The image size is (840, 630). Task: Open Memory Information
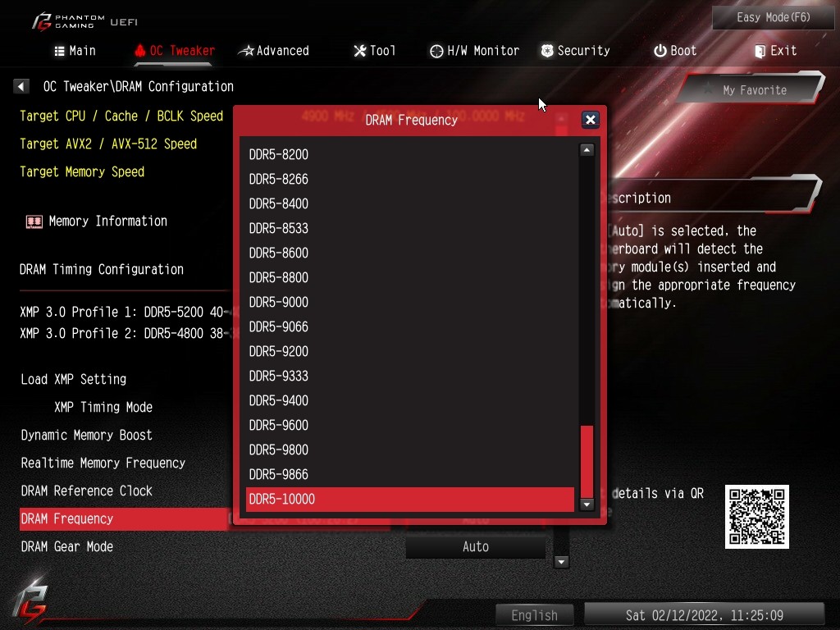tap(107, 221)
